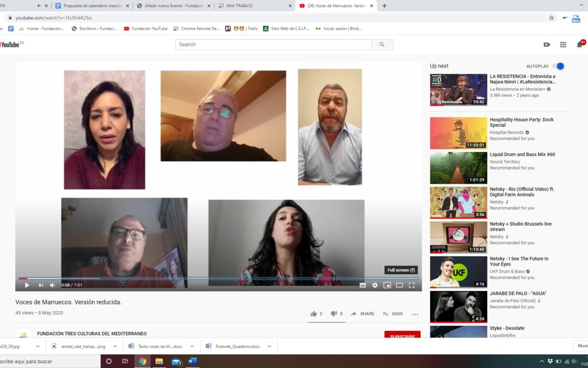The height and width of the screenshot is (368, 588).
Task: Click the Cortana circle icon
Action: point(109,361)
